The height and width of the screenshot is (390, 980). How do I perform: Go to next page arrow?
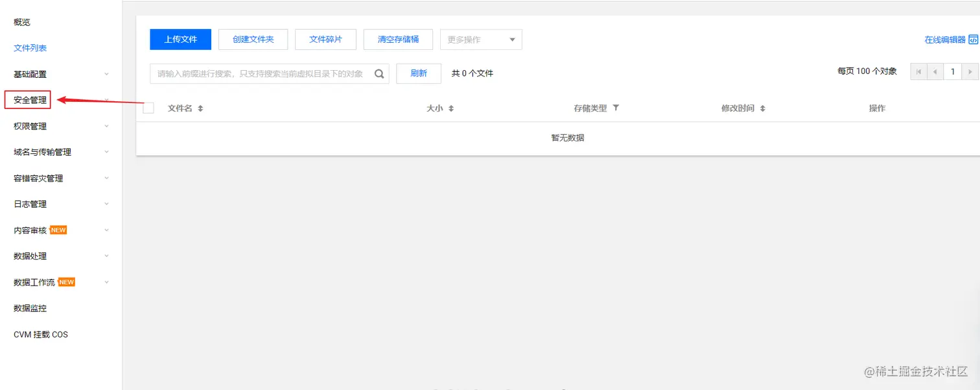[970, 71]
